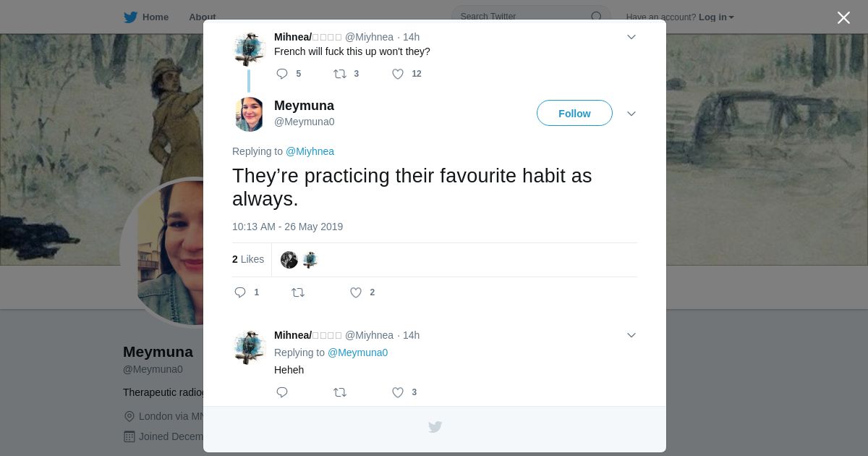Like Meymuna's tweet about favourite habit
The height and width of the screenshot is (456, 868).
click(356, 292)
